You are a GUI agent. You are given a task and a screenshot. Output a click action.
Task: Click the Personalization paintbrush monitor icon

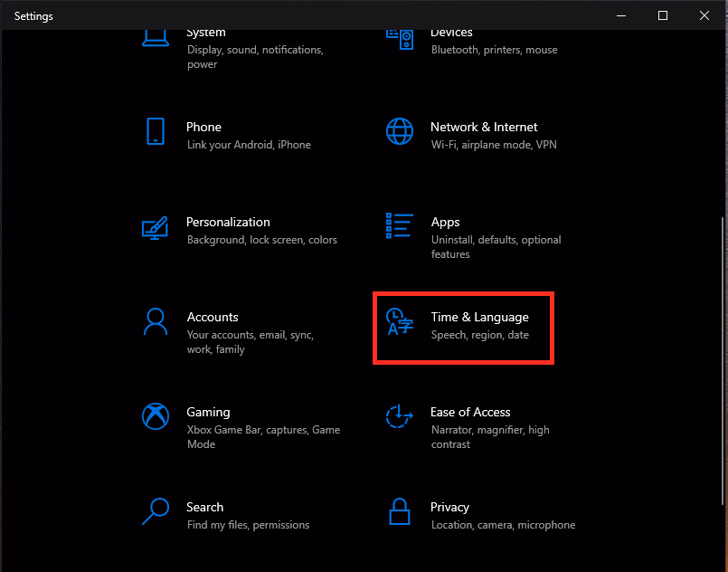(155, 227)
